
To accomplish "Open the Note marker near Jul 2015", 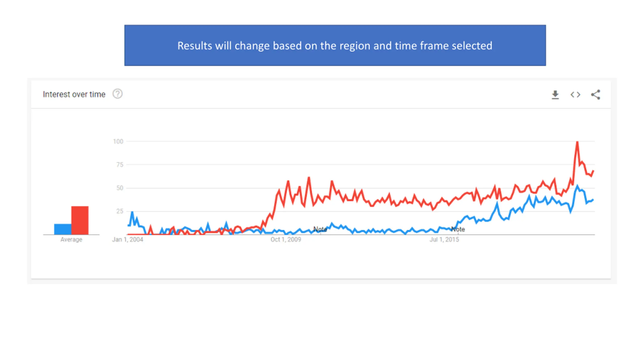I will pyautogui.click(x=458, y=229).
